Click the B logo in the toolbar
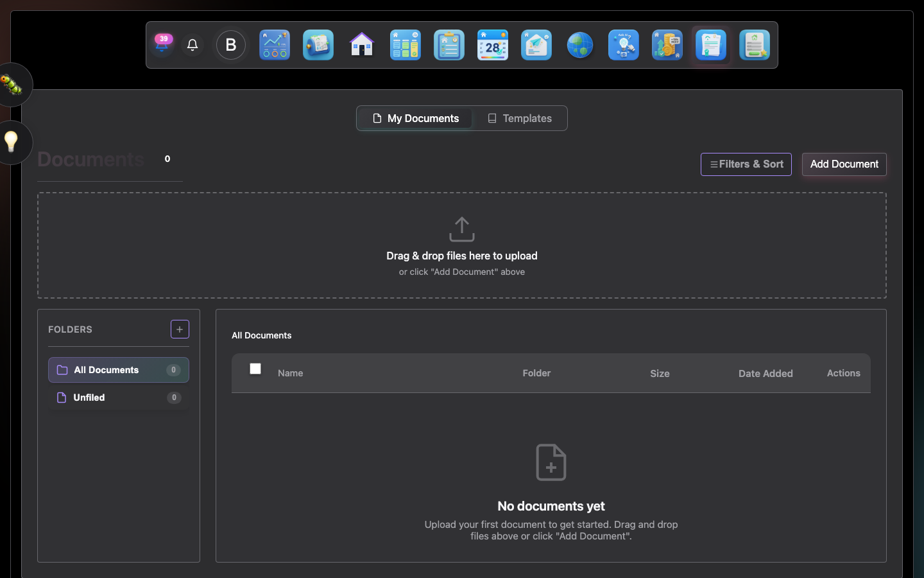Viewport: 924px width, 578px height. click(230, 45)
